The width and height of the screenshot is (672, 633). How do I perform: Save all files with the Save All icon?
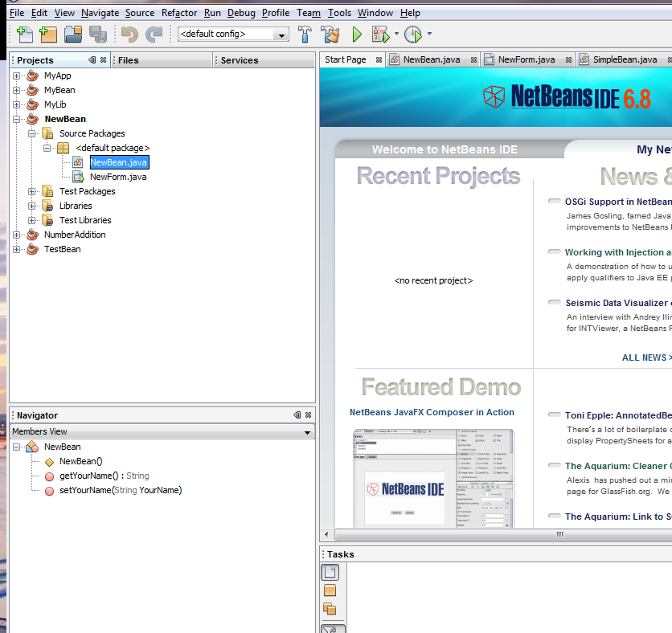[x=97, y=35]
